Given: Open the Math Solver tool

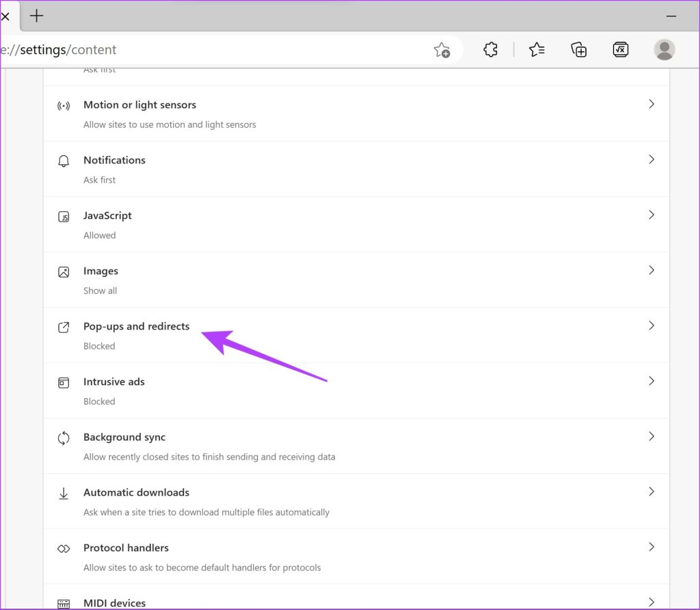Looking at the screenshot, I should tap(621, 49).
